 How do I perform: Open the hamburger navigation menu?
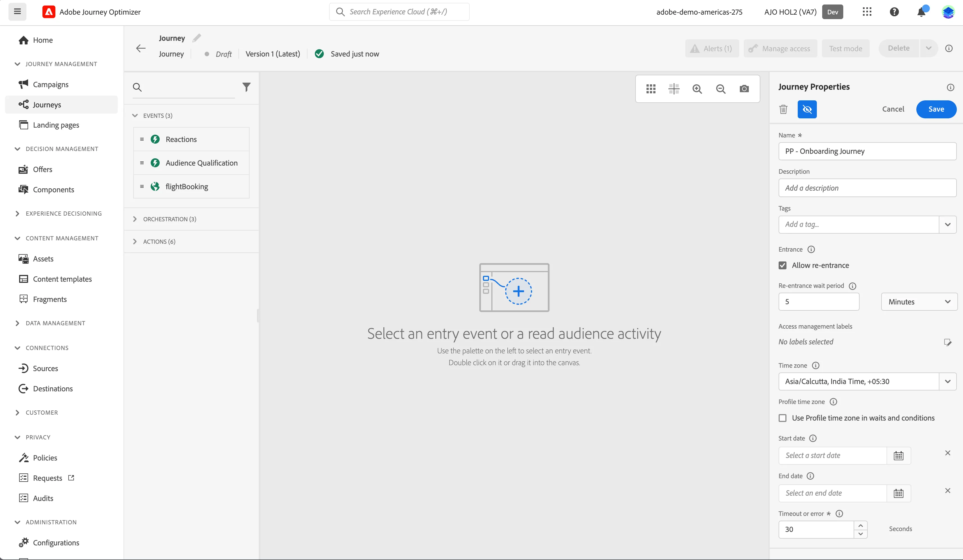click(x=17, y=12)
